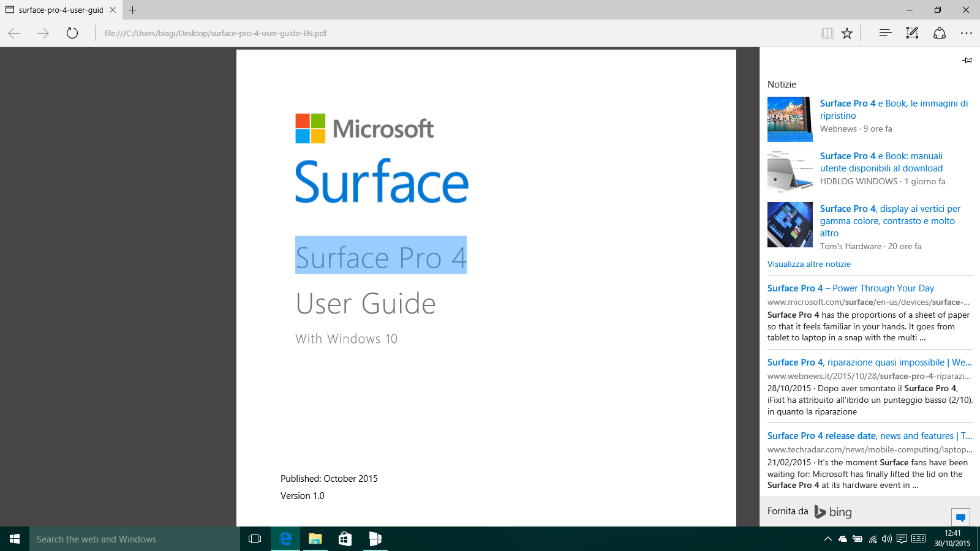Make a Web Note with pen icon
This screenshot has height=551, width=980.
click(x=912, y=33)
